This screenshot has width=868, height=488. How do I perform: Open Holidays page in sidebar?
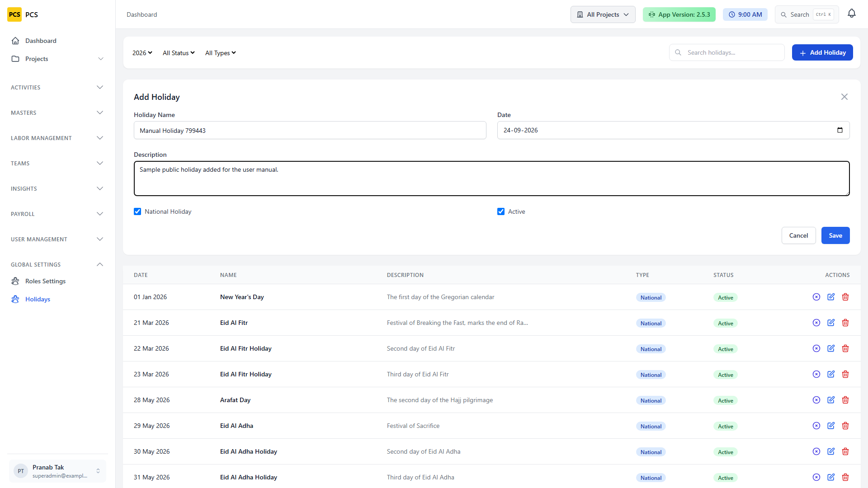tap(57, 299)
